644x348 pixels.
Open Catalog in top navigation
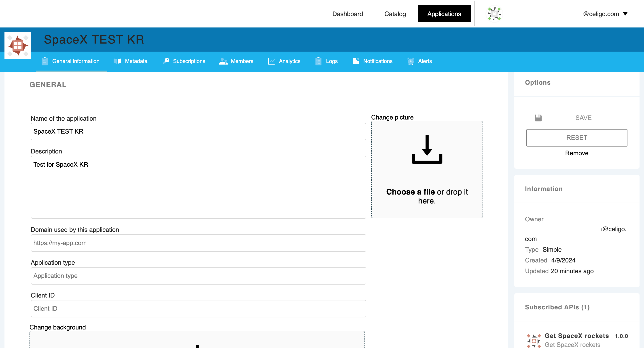tap(395, 14)
